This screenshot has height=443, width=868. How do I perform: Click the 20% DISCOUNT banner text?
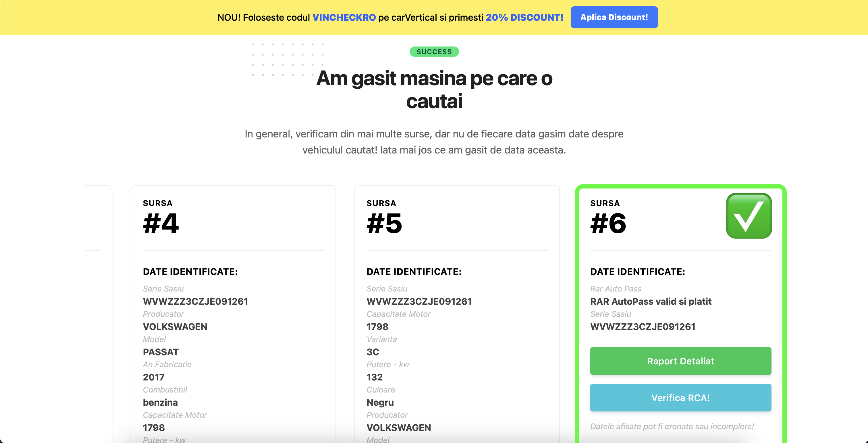coord(524,18)
